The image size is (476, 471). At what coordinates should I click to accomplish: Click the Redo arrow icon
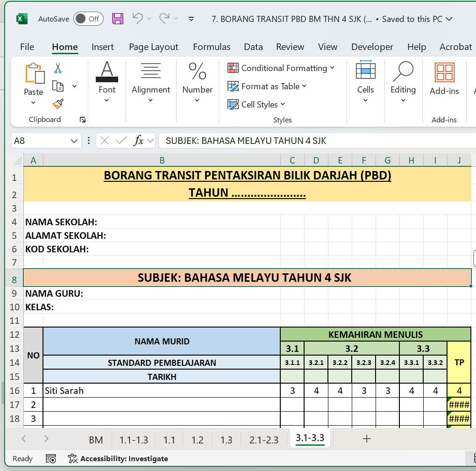(x=164, y=19)
